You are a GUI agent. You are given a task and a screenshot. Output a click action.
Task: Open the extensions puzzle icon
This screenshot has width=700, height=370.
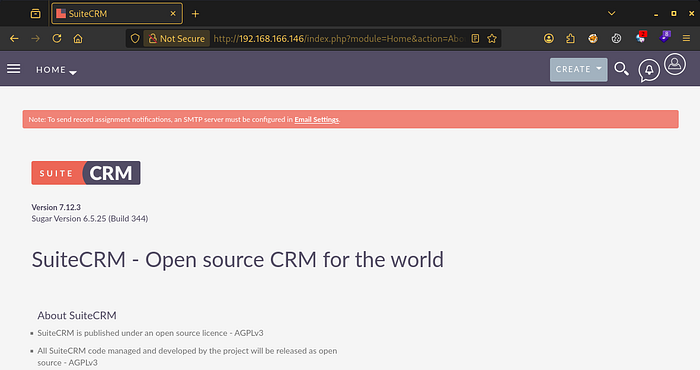(571, 39)
